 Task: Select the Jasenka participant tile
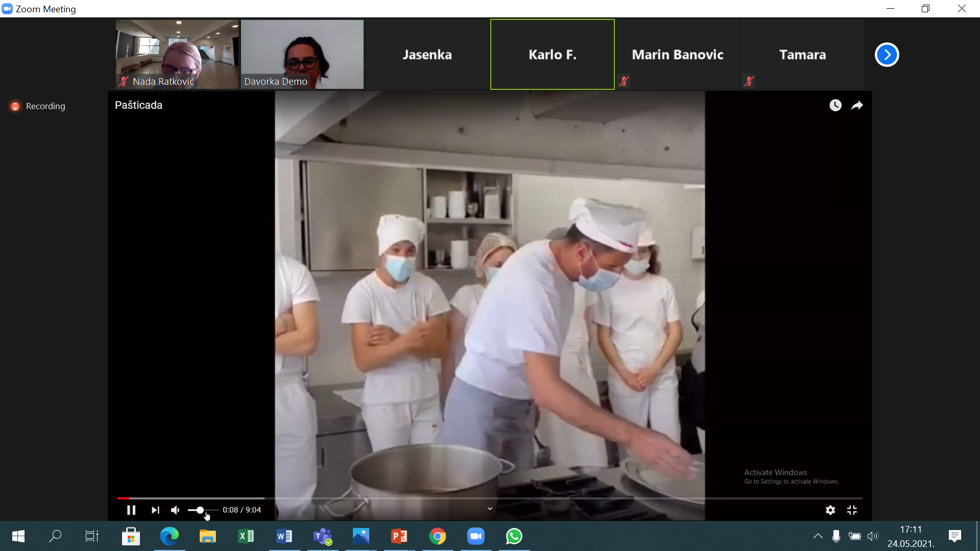click(x=427, y=54)
